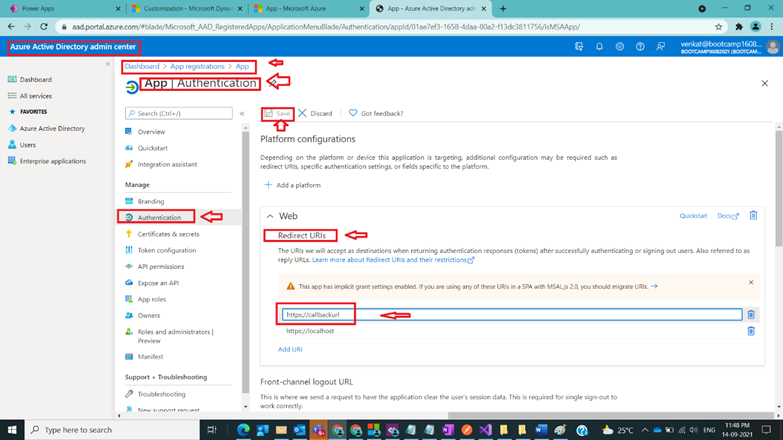
Task: Open Microsoft Word from the taskbar
Action: pyautogui.click(x=541, y=430)
